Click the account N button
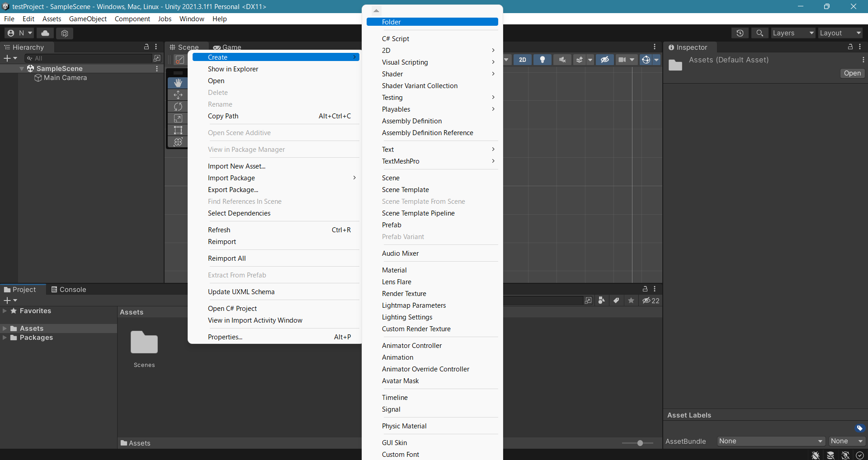This screenshot has height=460, width=868. (x=19, y=33)
